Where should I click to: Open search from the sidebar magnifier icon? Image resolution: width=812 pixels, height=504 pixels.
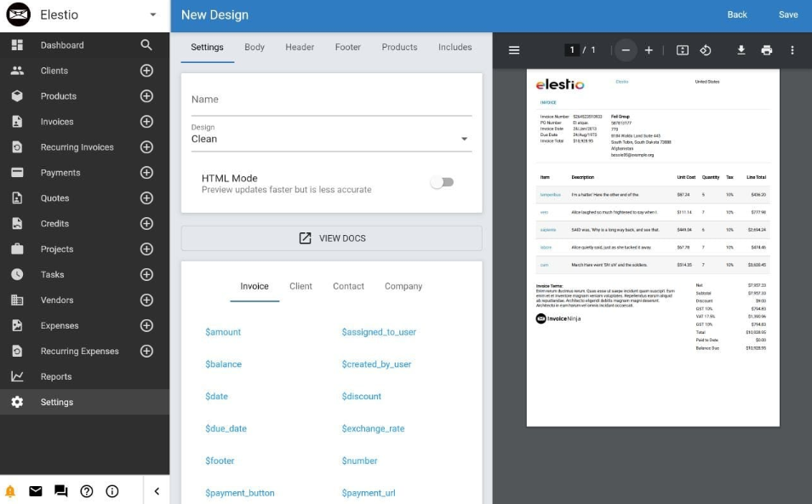pos(146,45)
